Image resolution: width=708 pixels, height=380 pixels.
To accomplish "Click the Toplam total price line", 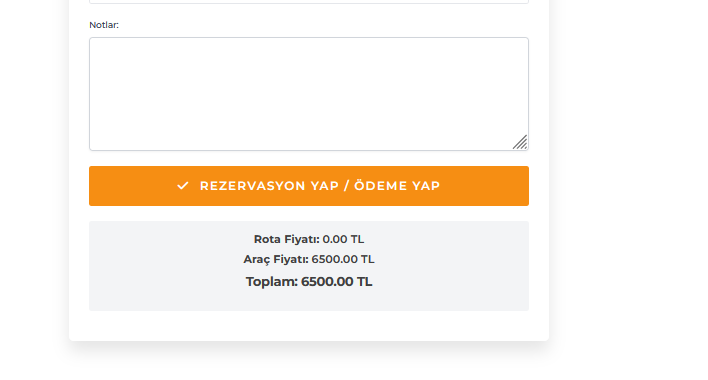I will point(309,282).
